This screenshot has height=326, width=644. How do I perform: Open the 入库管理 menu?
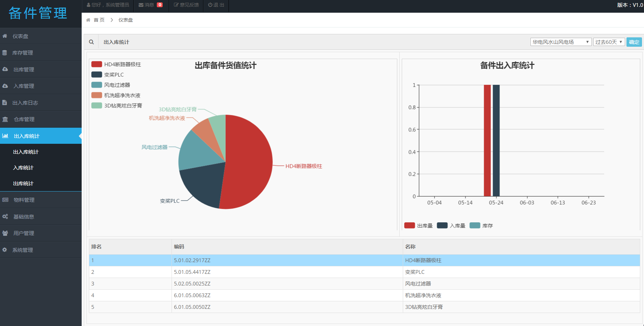(x=41, y=86)
